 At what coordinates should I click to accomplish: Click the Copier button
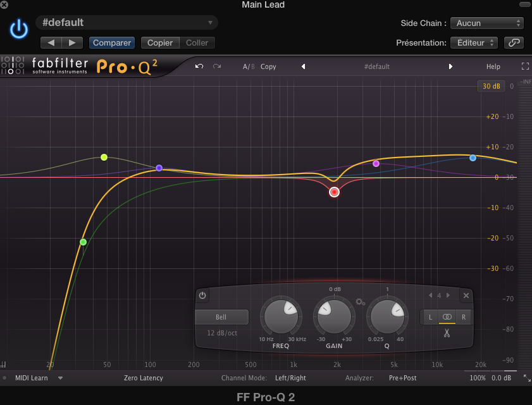159,43
